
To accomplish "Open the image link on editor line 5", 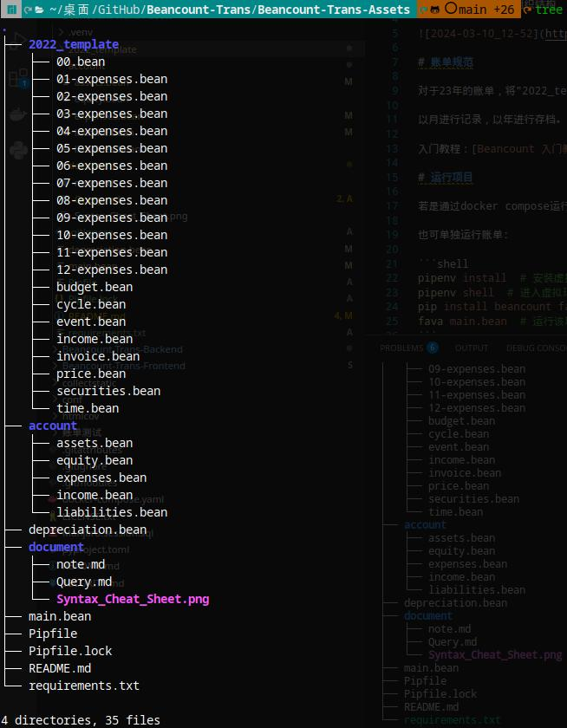I will 555,34.
